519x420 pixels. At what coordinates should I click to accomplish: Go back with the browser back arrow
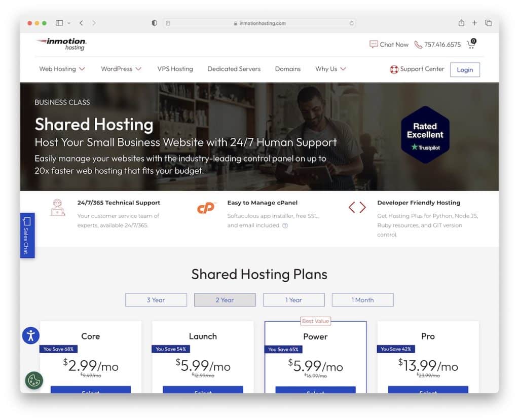click(x=81, y=23)
